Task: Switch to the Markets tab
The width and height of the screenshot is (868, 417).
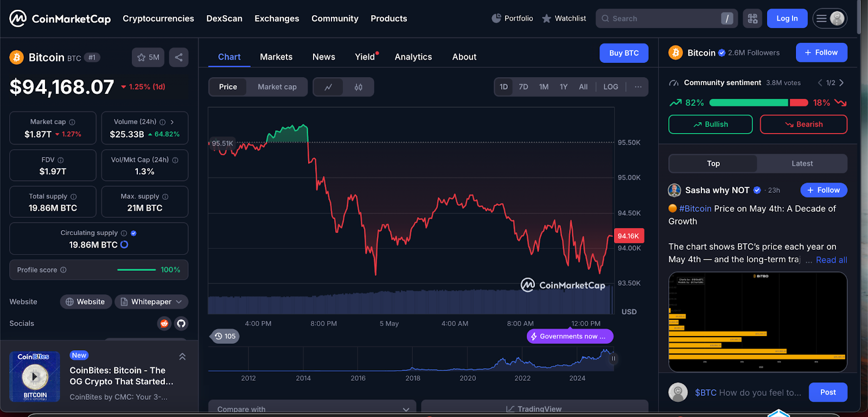Action: [x=276, y=57]
